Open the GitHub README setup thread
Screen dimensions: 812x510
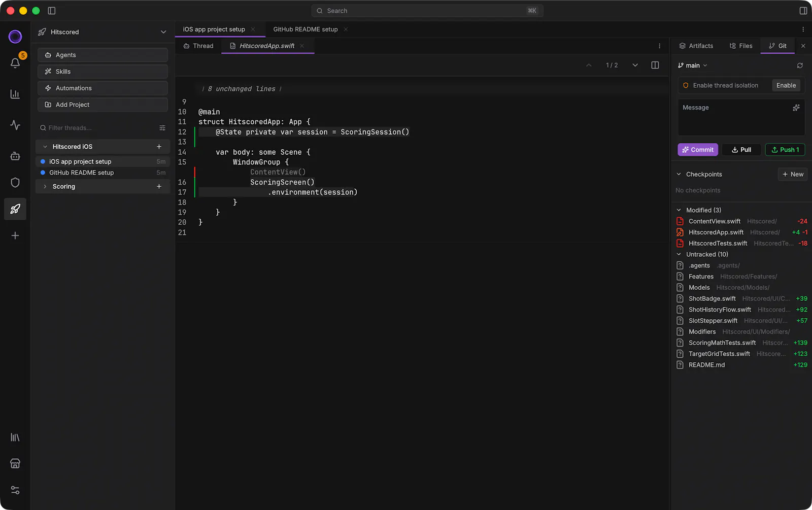click(x=103, y=173)
